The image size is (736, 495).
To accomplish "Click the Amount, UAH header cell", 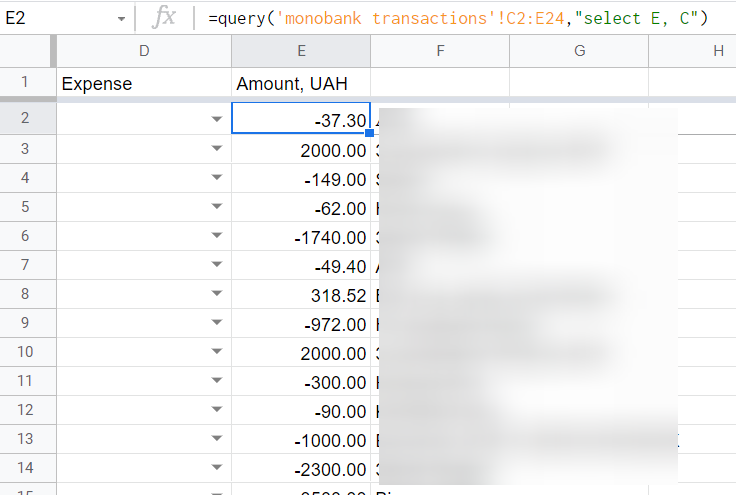I will (x=301, y=84).
